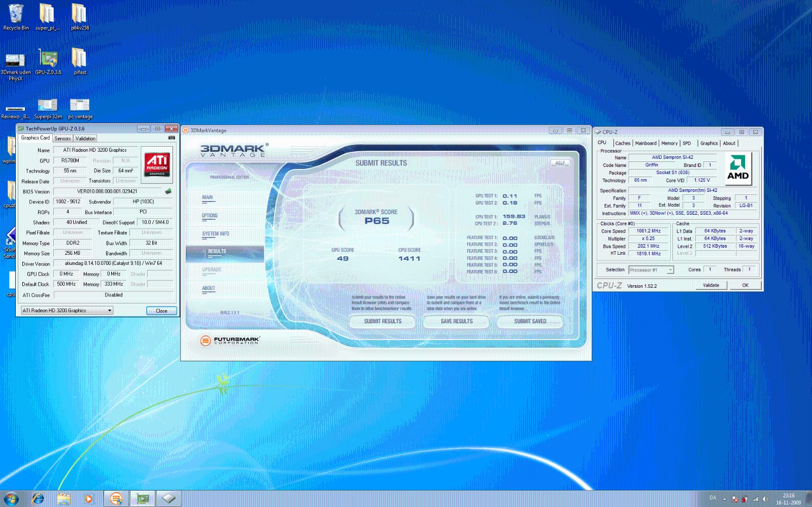The height and width of the screenshot is (507, 812).
Task: Click the BIOS Version field in GPU-Z
Action: [107, 191]
